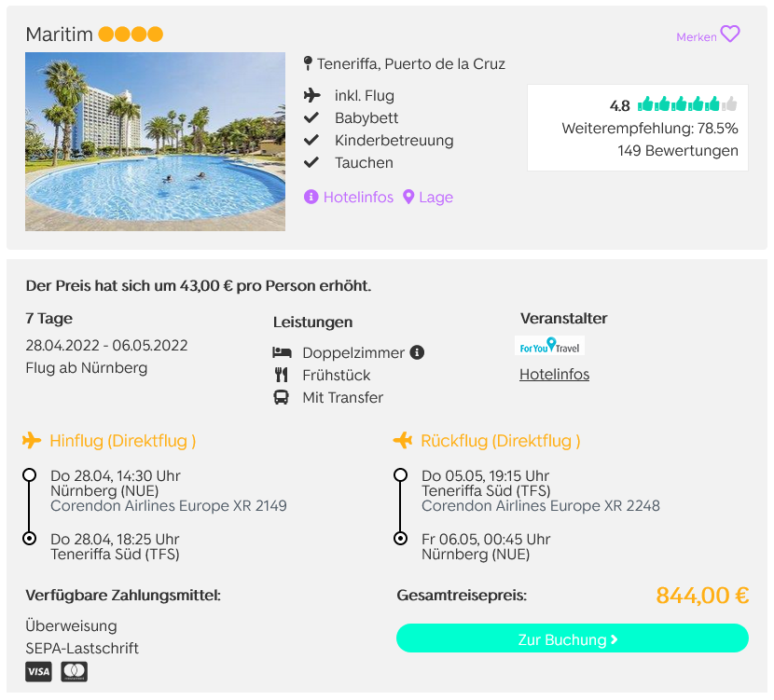The width and height of the screenshot is (774, 700).
Task: Click the Merken heart icon
Action: tap(730, 34)
